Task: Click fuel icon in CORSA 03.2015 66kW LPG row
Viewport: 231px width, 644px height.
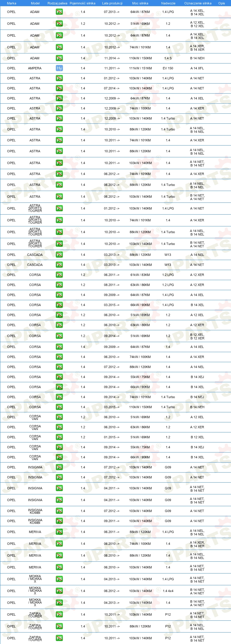Action: pyautogui.click(x=59, y=305)
